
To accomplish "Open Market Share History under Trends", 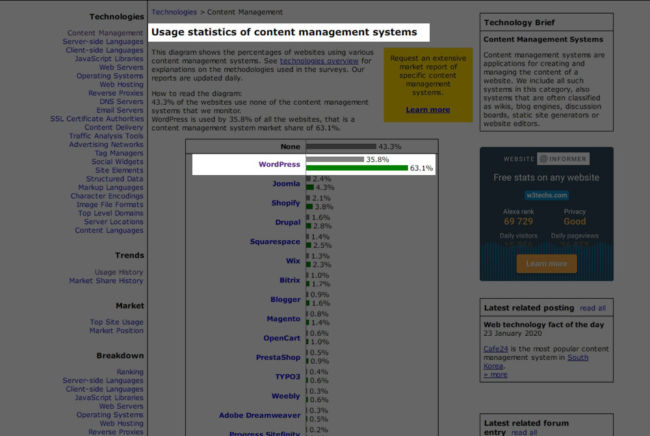I will (x=106, y=281).
